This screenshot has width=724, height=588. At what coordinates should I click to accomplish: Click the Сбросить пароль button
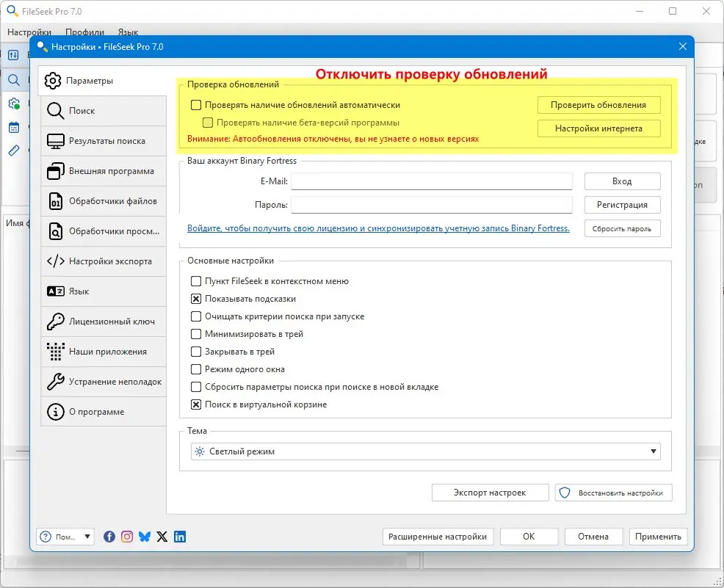click(x=622, y=228)
